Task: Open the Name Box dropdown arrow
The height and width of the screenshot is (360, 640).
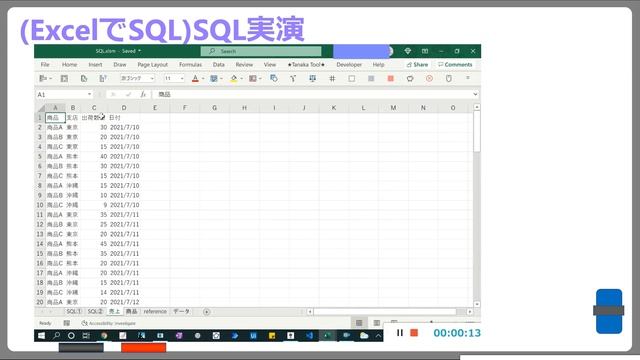Action: [89, 94]
